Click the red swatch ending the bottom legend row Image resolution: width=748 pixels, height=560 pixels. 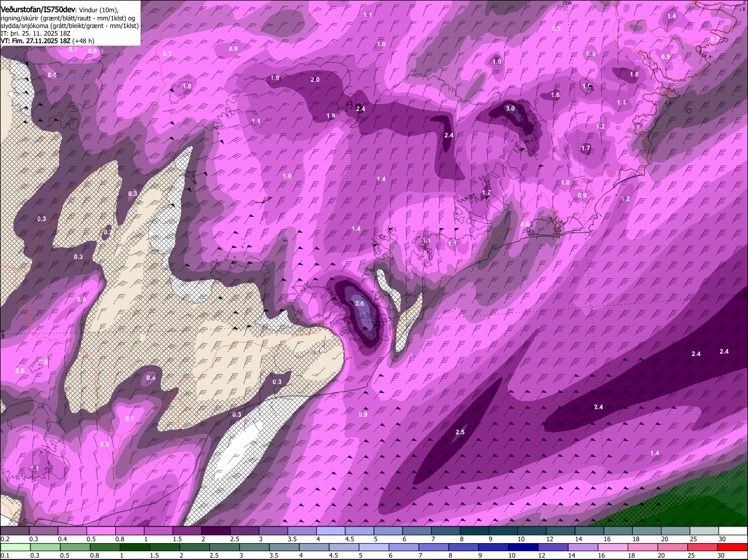point(733,547)
